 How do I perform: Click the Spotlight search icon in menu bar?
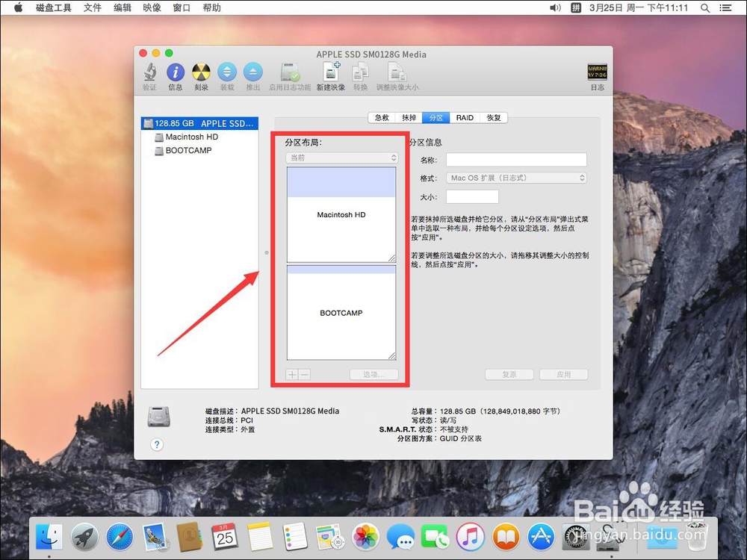pos(705,7)
